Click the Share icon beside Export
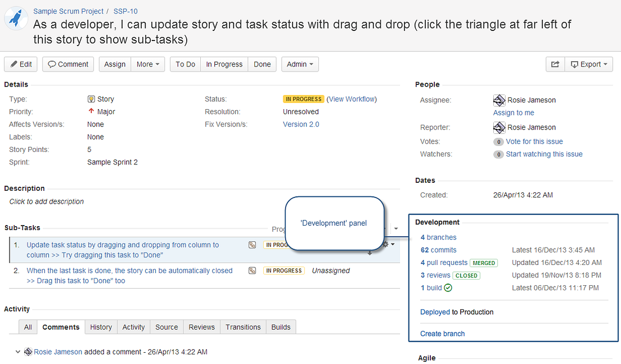 pos(555,64)
